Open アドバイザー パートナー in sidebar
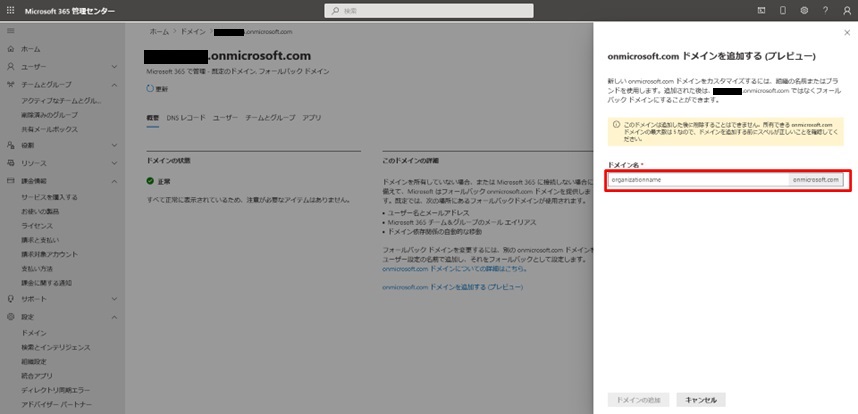Screen dimensions: 858x414 (x=56, y=404)
